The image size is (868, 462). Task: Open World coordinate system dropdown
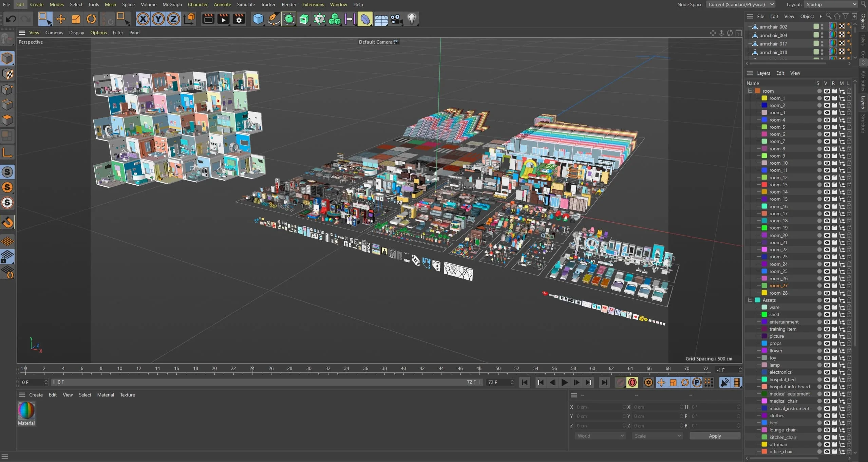click(600, 436)
